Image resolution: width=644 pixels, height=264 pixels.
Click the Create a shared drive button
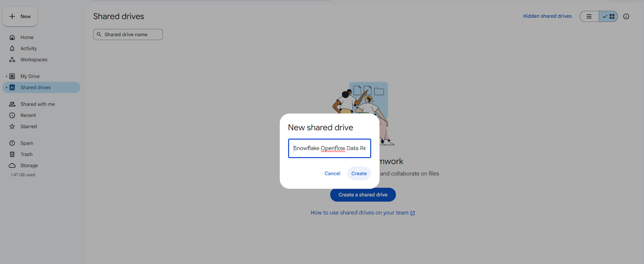point(363,195)
